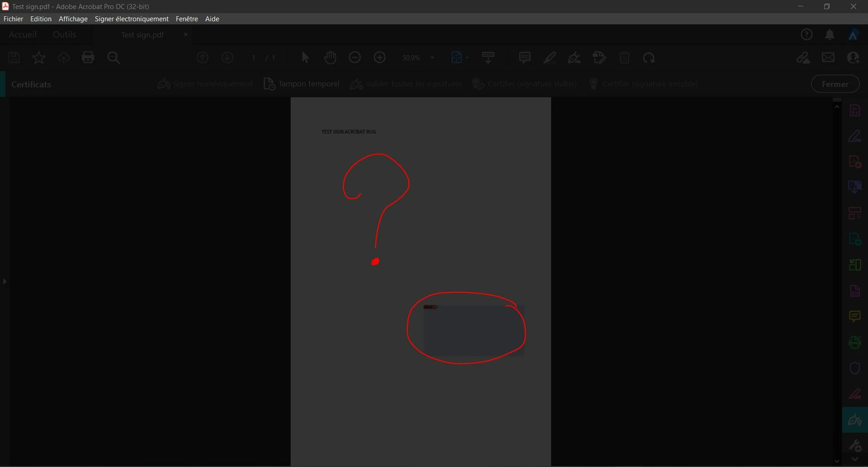Click the page number field
This screenshot has height=467, width=868.
pos(254,58)
